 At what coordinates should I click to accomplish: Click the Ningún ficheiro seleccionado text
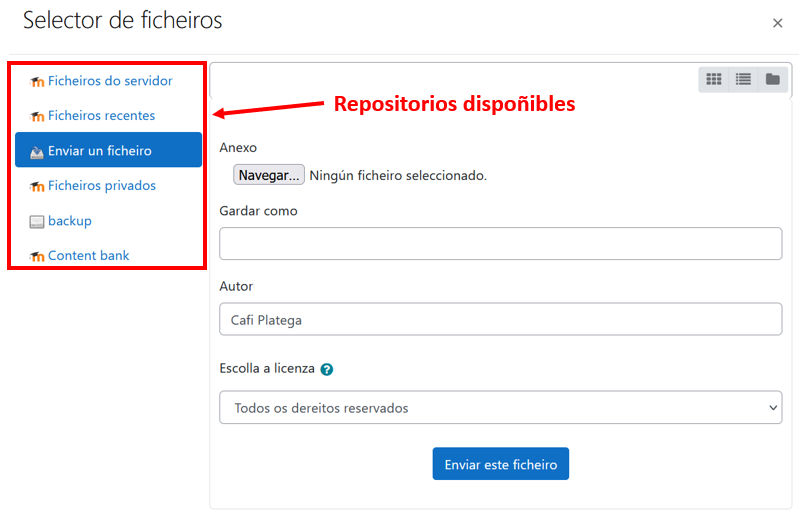[x=398, y=176]
